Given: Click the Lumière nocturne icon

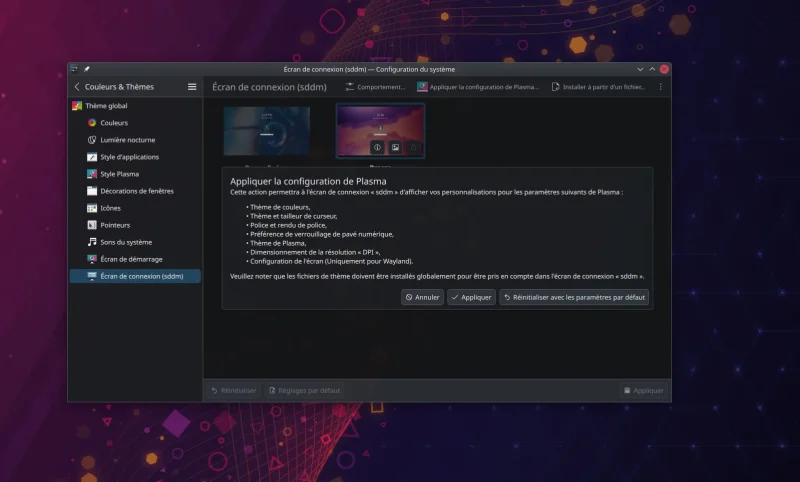Looking at the screenshot, I should 92,140.
